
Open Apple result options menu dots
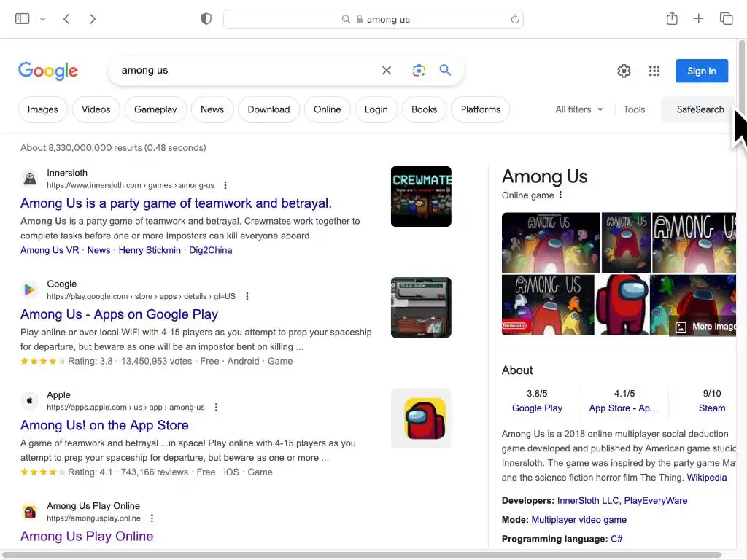pos(216,407)
